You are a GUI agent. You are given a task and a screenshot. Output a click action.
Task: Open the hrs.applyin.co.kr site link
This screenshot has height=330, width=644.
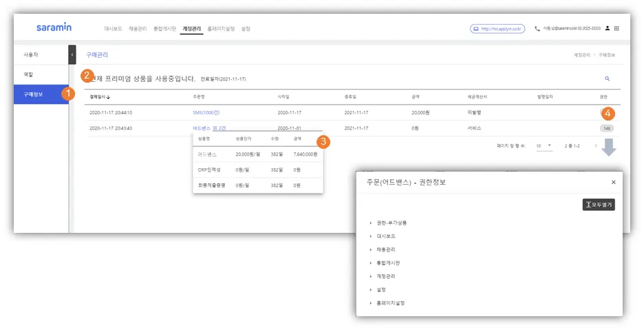click(x=497, y=29)
